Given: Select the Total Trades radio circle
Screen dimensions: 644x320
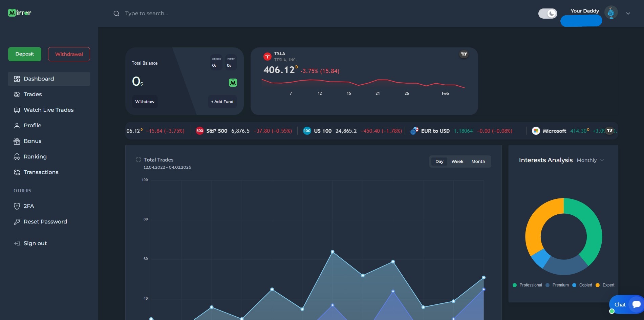Looking at the screenshot, I should [138, 160].
